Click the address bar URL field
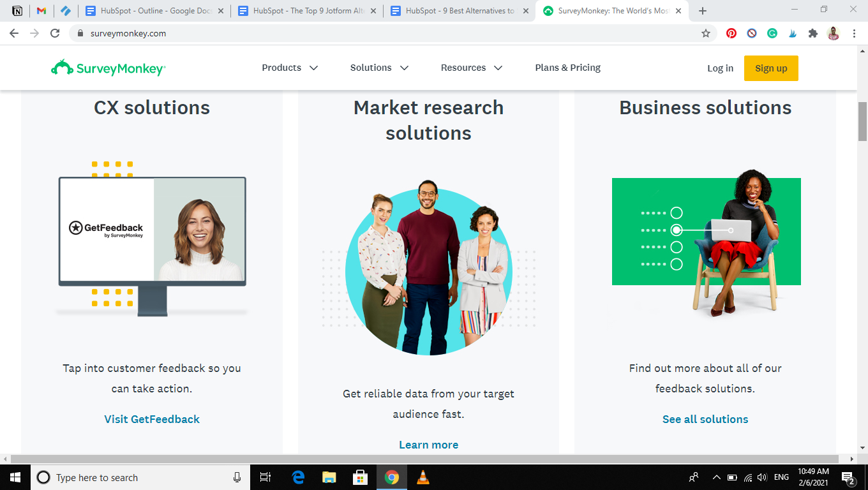This screenshot has width=868, height=490. coord(383,33)
